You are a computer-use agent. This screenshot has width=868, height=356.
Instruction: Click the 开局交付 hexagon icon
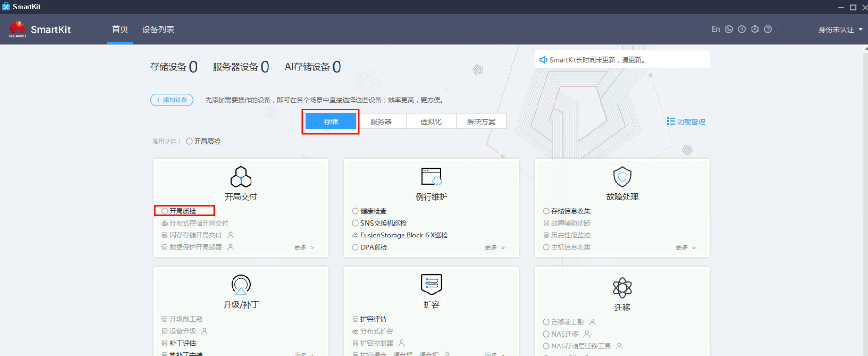tap(241, 177)
